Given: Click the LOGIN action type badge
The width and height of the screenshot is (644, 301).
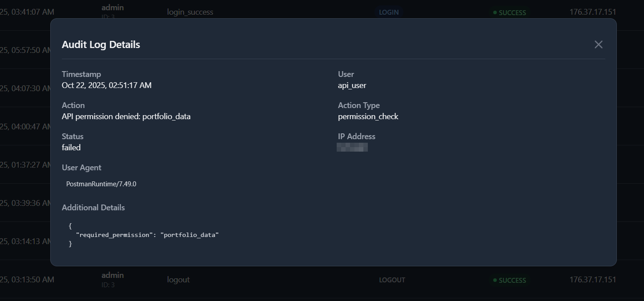Looking at the screenshot, I should coord(388,12).
